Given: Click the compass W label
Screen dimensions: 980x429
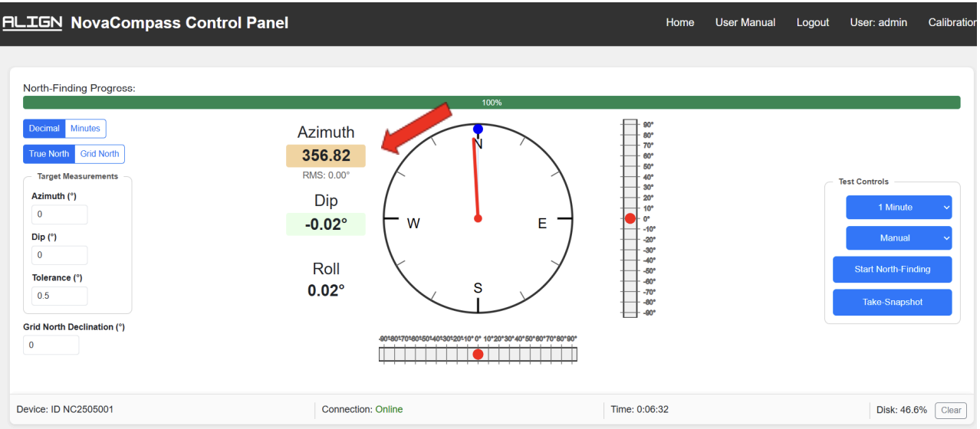Looking at the screenshot, I should (x=413, y=224).
